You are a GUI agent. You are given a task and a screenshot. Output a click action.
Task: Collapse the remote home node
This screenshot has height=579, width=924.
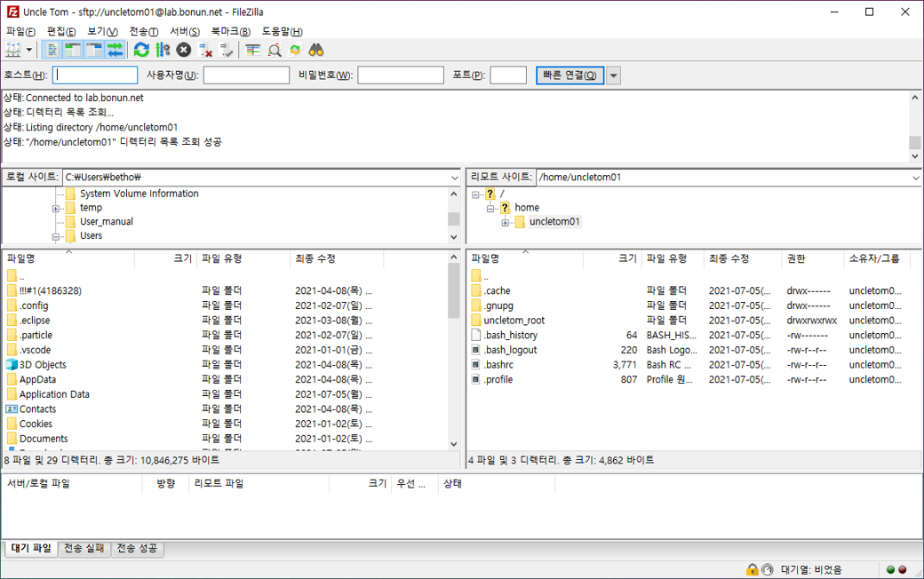click(490, 209)
